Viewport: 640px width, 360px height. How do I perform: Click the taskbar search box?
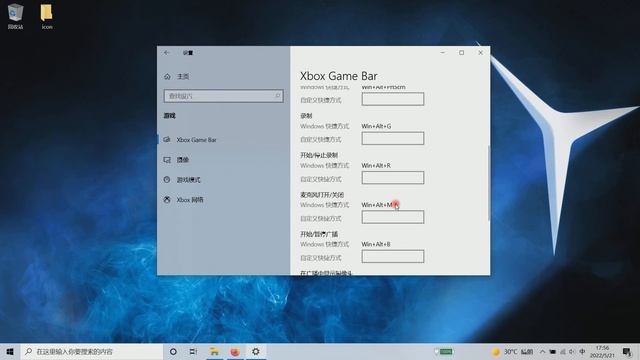click(92, 351)
